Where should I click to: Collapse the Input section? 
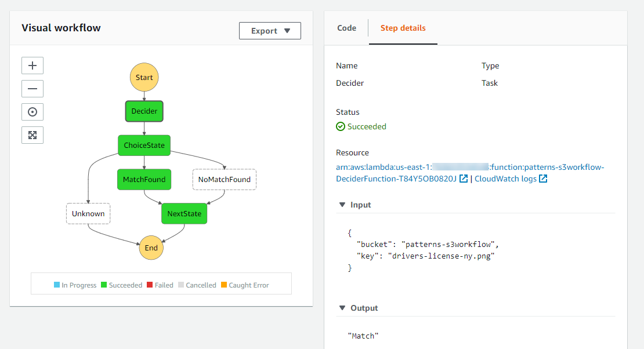coord(342,205)
